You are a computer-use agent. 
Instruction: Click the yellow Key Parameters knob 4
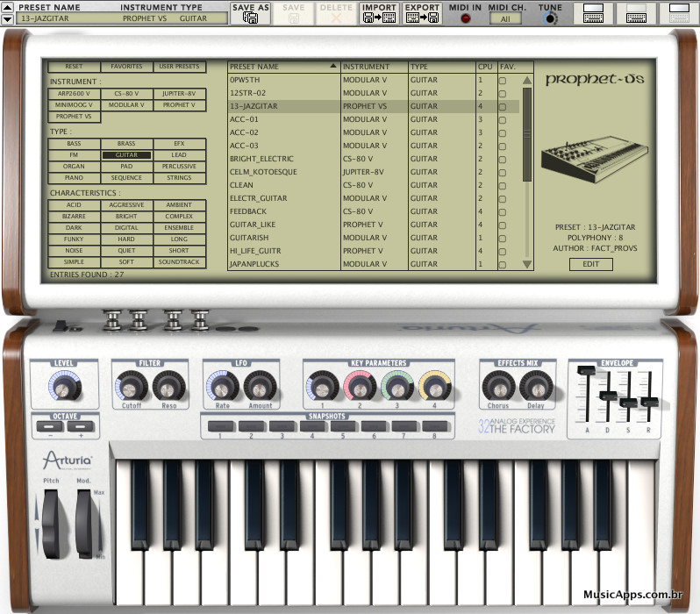(435, 387)
